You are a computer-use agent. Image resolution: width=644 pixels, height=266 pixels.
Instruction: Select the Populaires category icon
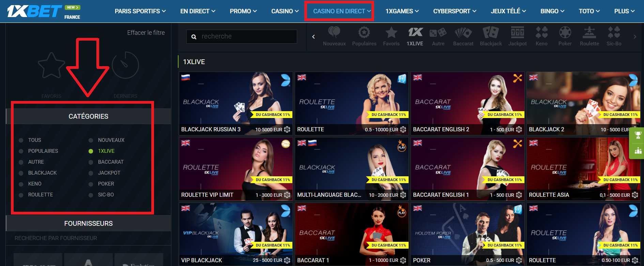pyautogui.click(x=364, y=32)
